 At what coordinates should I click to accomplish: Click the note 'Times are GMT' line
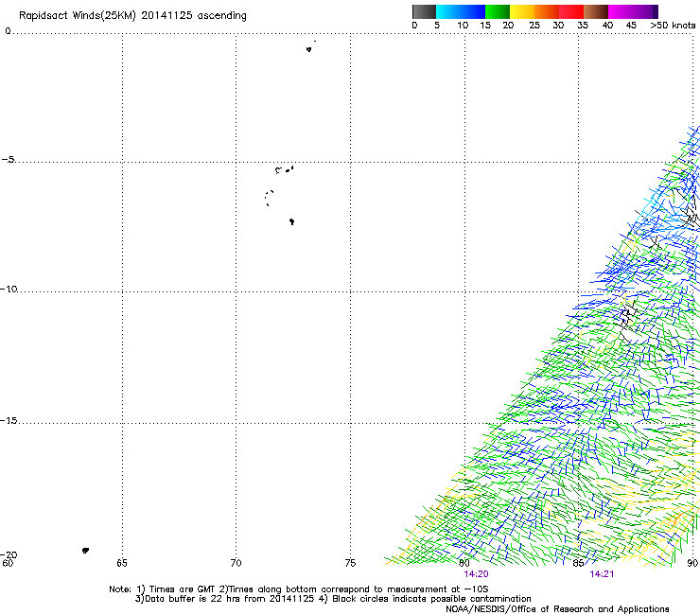(298, 589)
